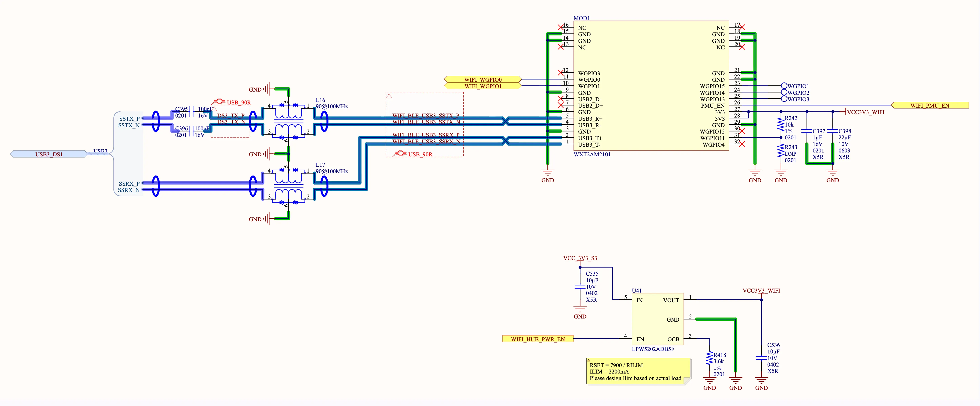Click the U41 designator text
This screenshot has width=980, height=406.
tap(636, 290)
